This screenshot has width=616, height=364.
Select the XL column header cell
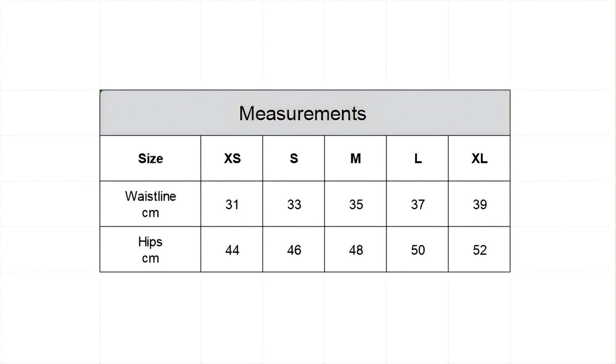(479, 159)
